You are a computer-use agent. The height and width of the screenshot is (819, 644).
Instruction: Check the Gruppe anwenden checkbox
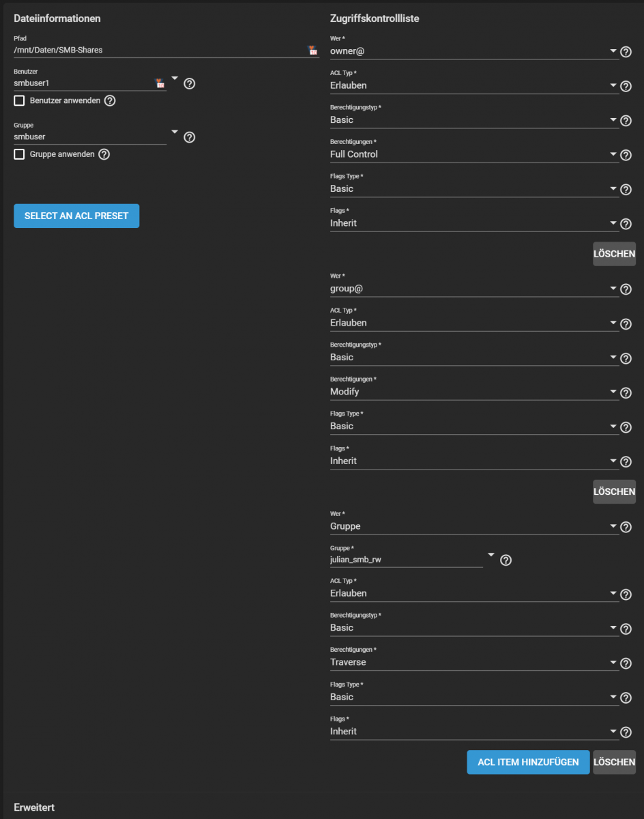[19, 154]
